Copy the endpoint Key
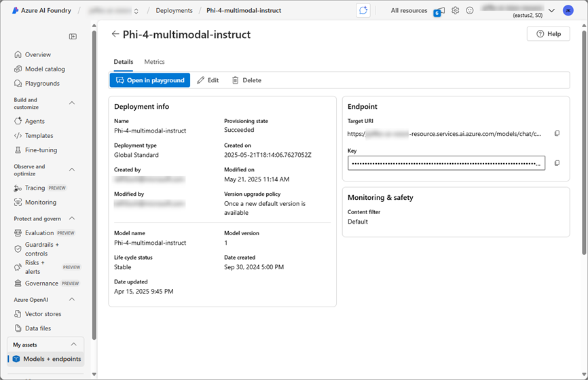This screenshot has width=588, height=380. [x=557, y=163]
